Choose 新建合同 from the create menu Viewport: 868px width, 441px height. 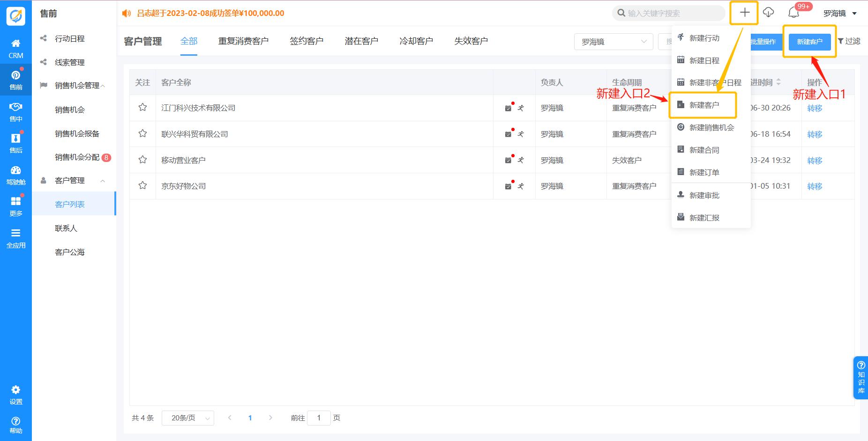[x=711, y=150]
